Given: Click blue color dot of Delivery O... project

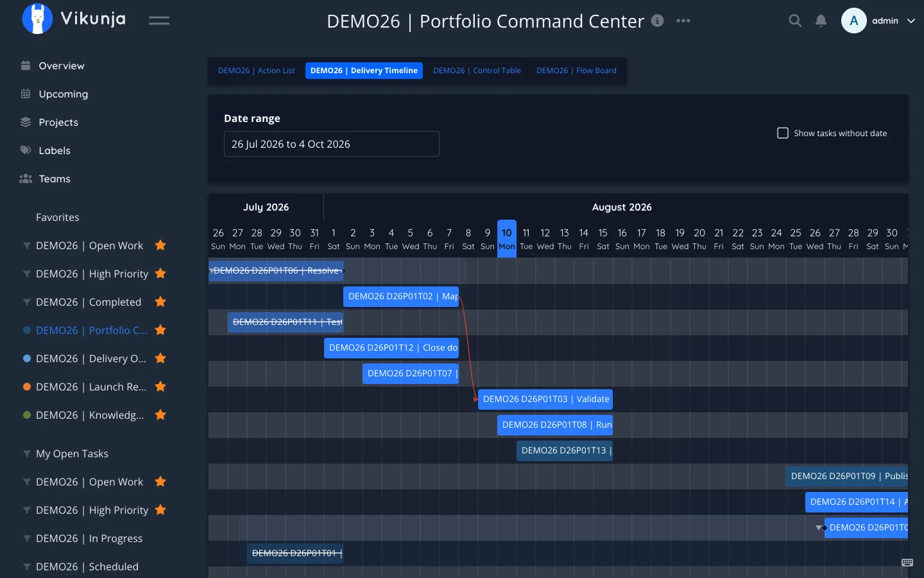Looking at the screenshot, I should coord(27,358).
